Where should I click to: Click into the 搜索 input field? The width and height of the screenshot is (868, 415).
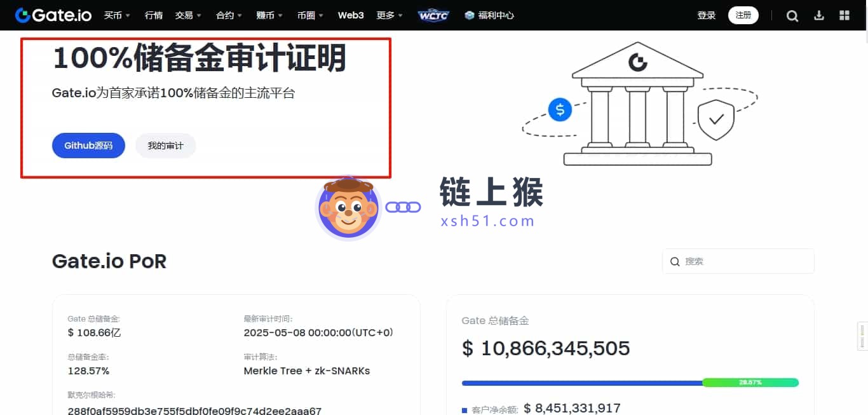738,261
